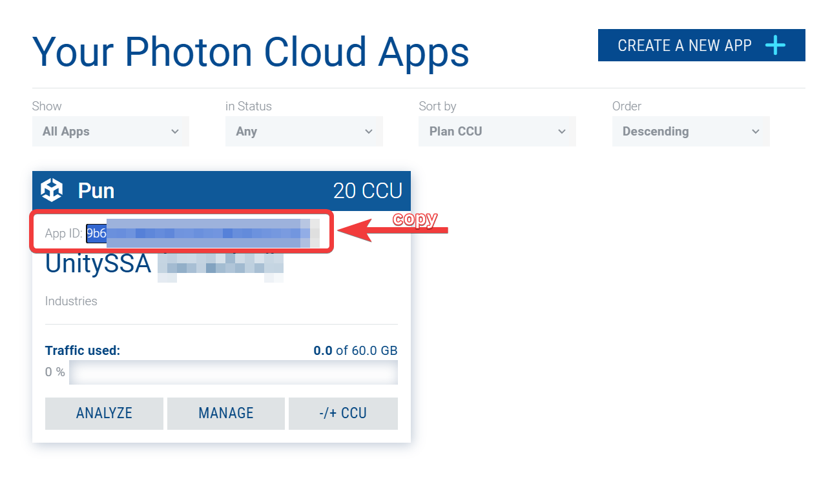Open the in Status dropdown set to Any
The width and height of the screenshot is (830, 504).
click(304, 131)
